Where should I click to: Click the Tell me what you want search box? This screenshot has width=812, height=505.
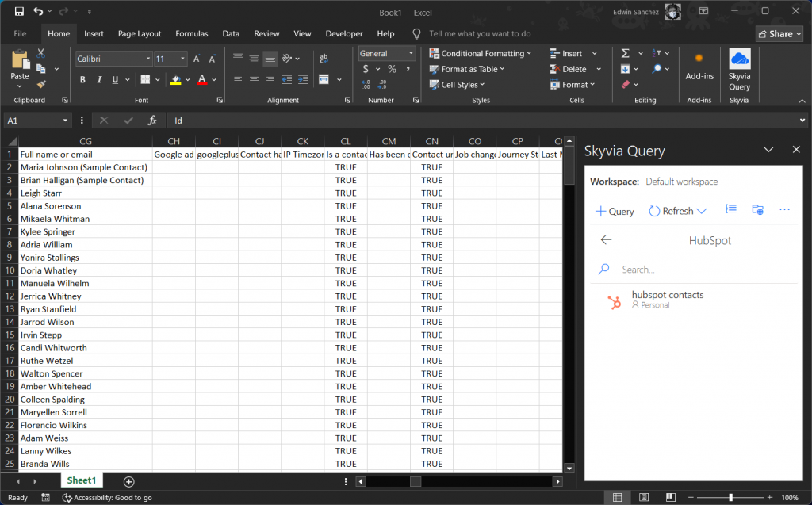coord(480,33)
